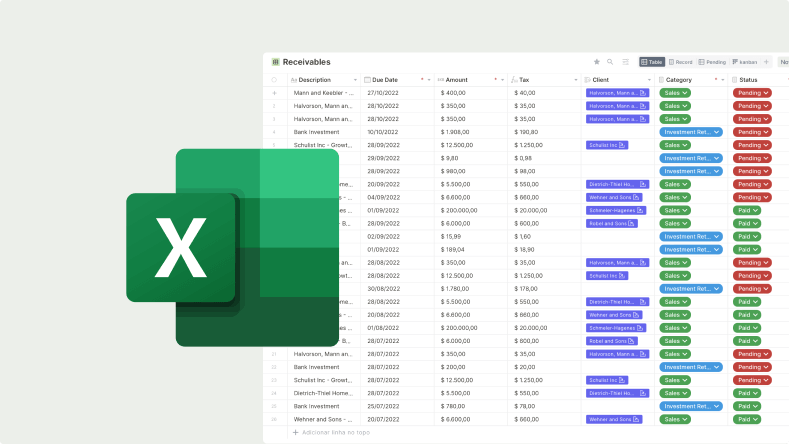The width and height of the screenshot is (789, 444).
Task: Open Paid status dropdown in 02/09/2022 row
Action: pyautogui.click(x=747, y=237)
